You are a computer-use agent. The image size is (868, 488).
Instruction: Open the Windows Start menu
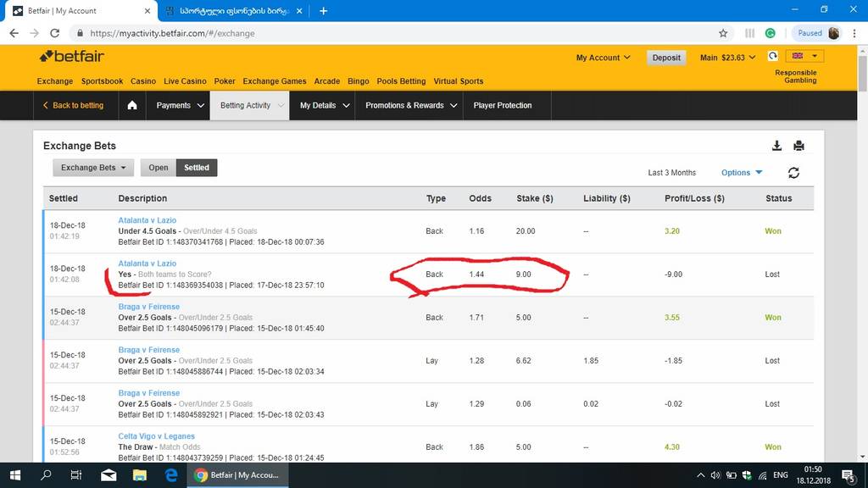pos(15,474)
